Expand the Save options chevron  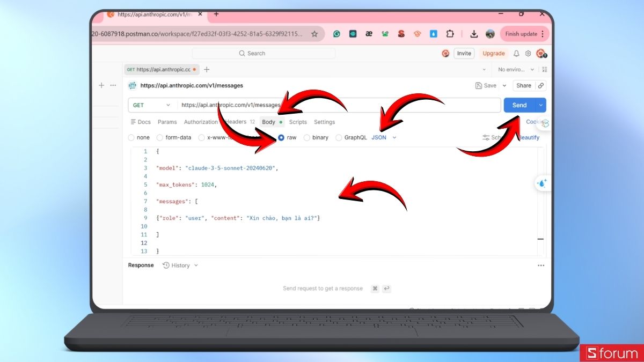click(x=504, y=86)
